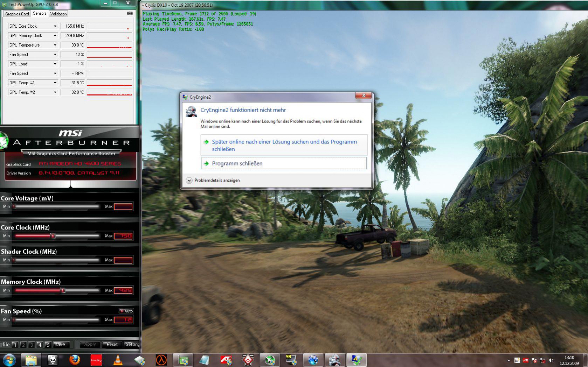Open Half-Life lambda icon in taskbar
Screen dimensions: 588x367
click(161, 360)
